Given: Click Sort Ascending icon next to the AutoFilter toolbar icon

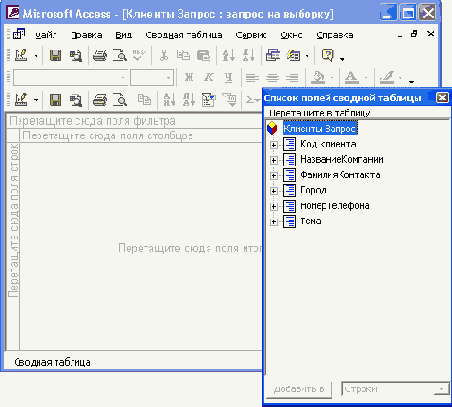Looking at the screenshot, I should (x=169, y=100).
